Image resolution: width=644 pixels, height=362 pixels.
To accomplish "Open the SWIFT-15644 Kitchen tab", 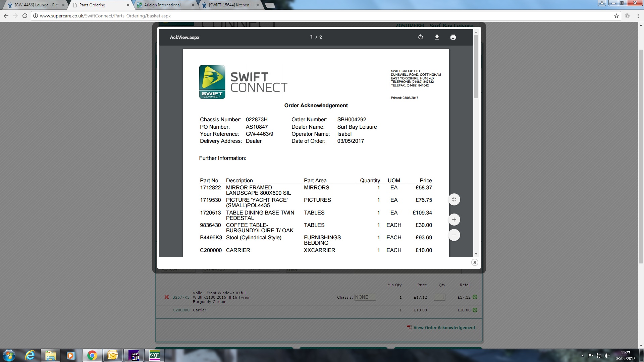I will pos(229,5).
